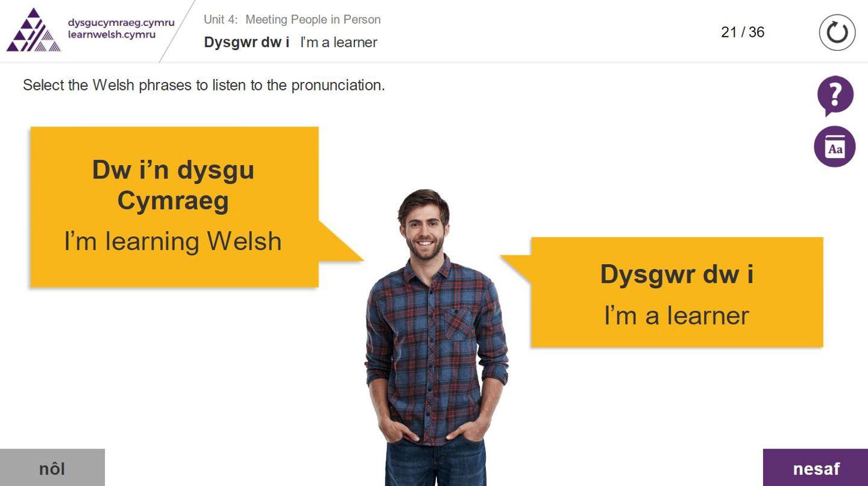868x486 pixels.
Task: Click the 21 / 36 page counter
Action: pos(743,32)
